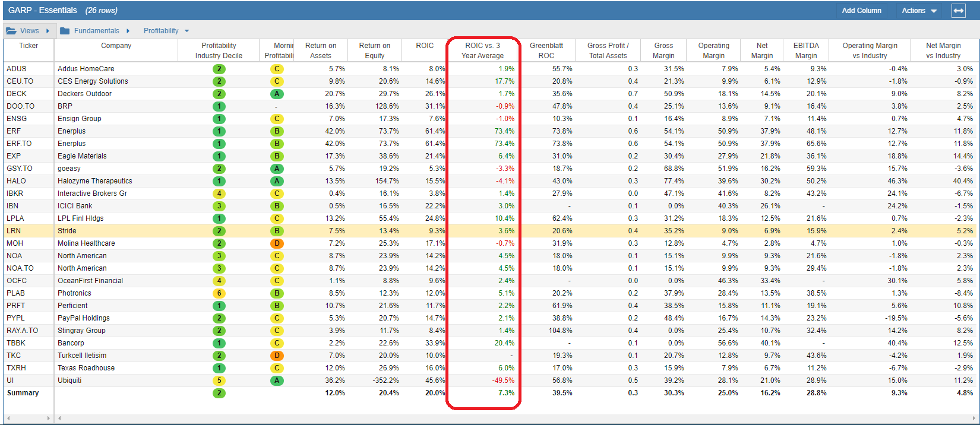Click the Interactive Brokers Gr company name
The width and height of the screenshot is (980, 425).
[x=92, y=194]
